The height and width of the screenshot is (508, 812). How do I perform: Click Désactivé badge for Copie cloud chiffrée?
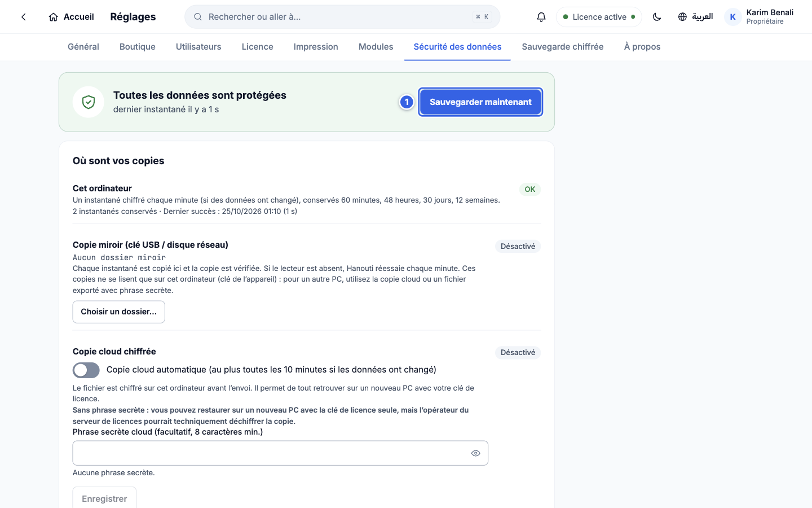point(518,353)
